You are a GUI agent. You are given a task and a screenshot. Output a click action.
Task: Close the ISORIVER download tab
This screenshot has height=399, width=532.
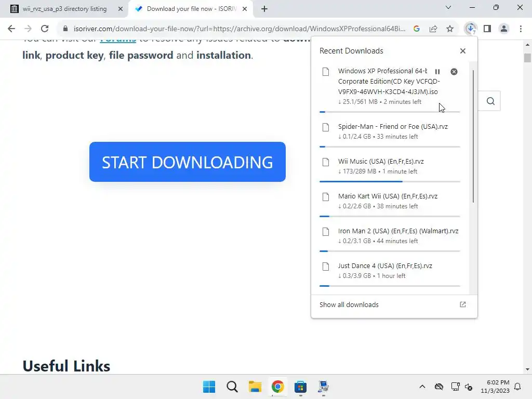click(245, 9)
